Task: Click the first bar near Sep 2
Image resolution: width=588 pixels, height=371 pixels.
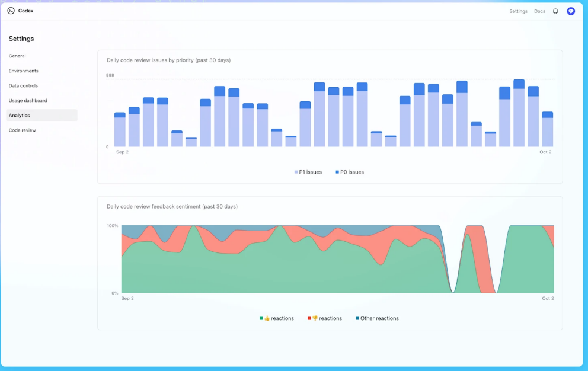Action: coord(120,129)
